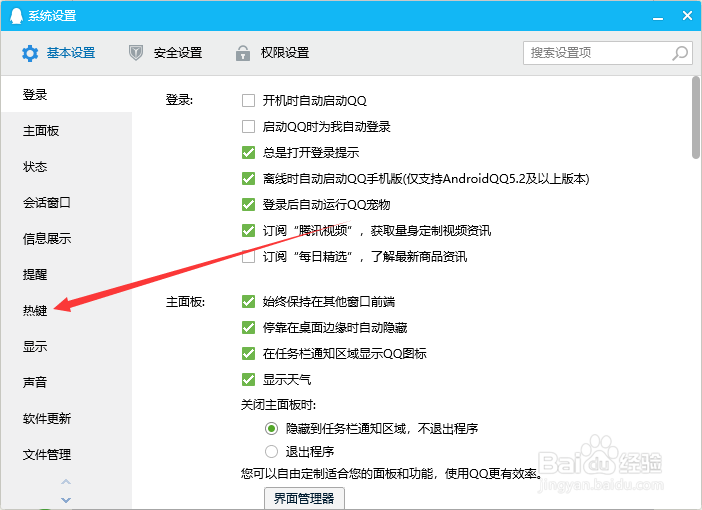The height and width of the screenshot is (510, 702).
Task: Go to 提醒 in the sidebar
Action: pos(66,274)
